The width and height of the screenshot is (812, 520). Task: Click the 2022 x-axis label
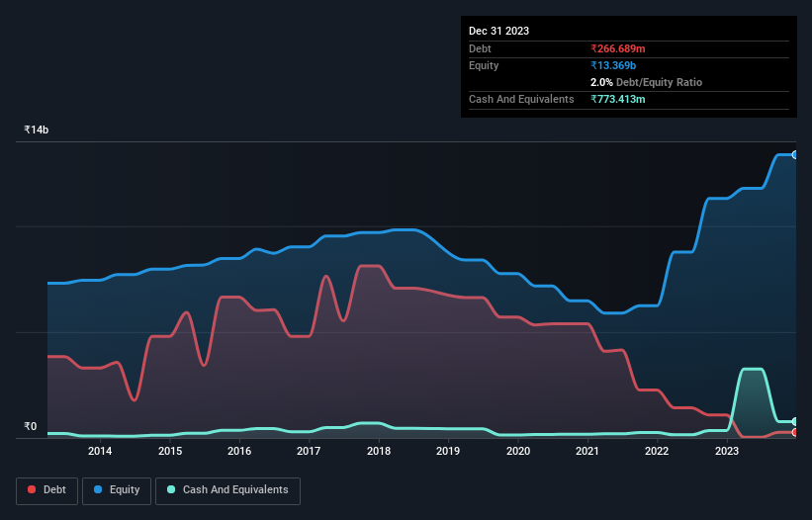click(657, 451)
